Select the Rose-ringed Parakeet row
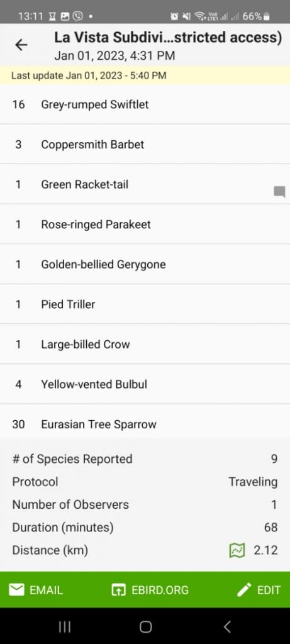The image size is (290, 644). click(145, 225)
